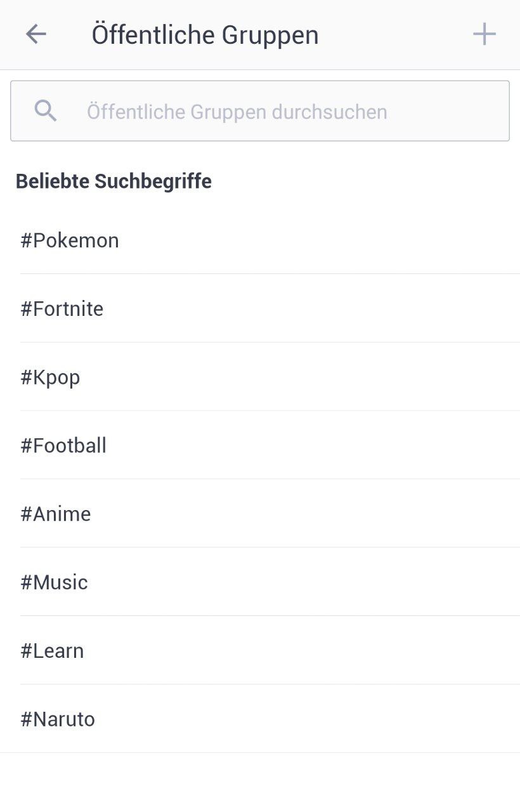Screen dimensions: 520x812
Task: Search groups tagged #Anime
Action: [x=260, y=514]
